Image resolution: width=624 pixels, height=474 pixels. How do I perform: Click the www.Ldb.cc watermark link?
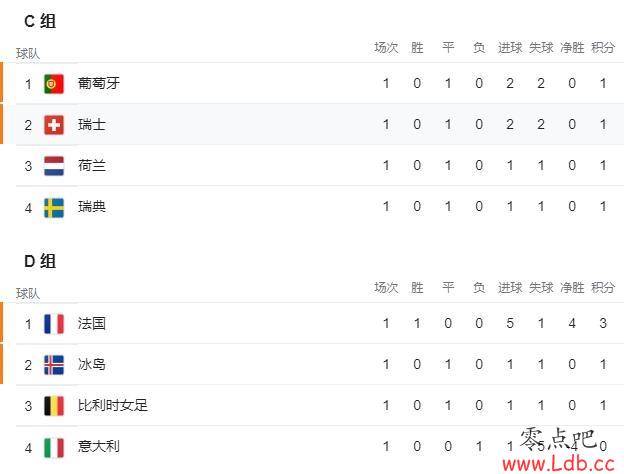tap(558, 464)
